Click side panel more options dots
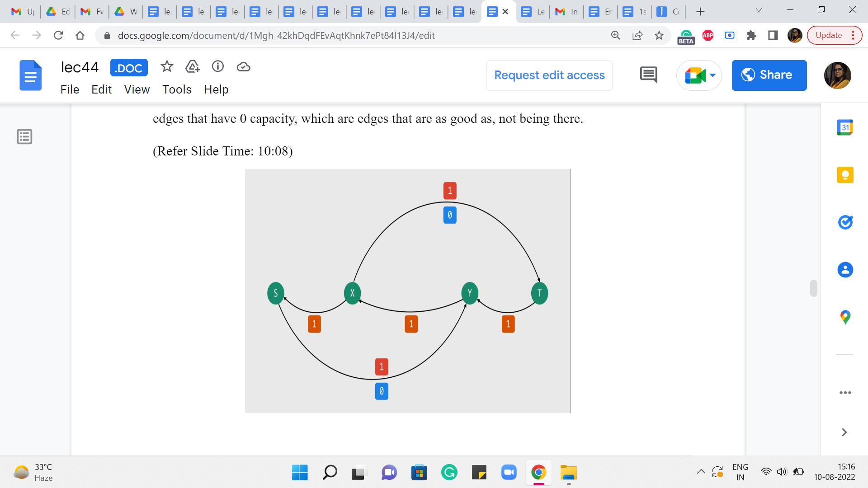 pos(845,393)
